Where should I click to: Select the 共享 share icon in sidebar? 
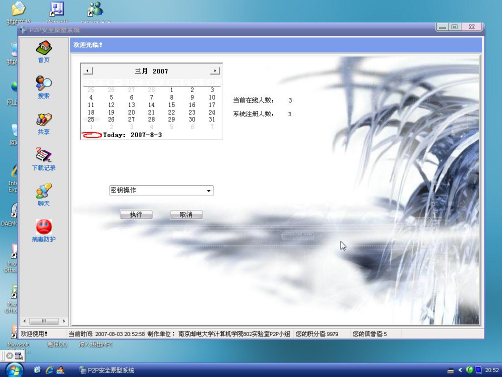pyautogui.click(x=44, y=124)
